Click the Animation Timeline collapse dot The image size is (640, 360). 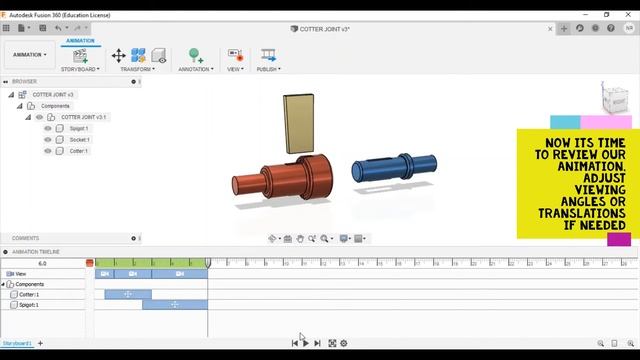pyautogui.click(x=5, y=252)
